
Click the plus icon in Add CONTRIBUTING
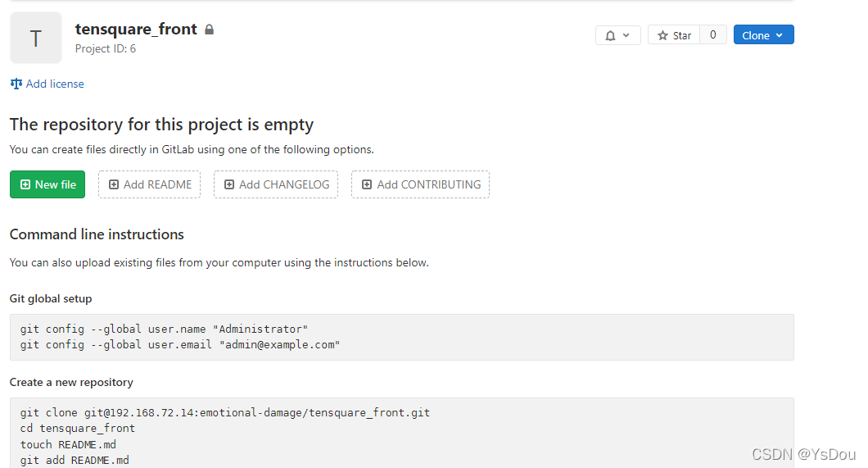(367, 184)
